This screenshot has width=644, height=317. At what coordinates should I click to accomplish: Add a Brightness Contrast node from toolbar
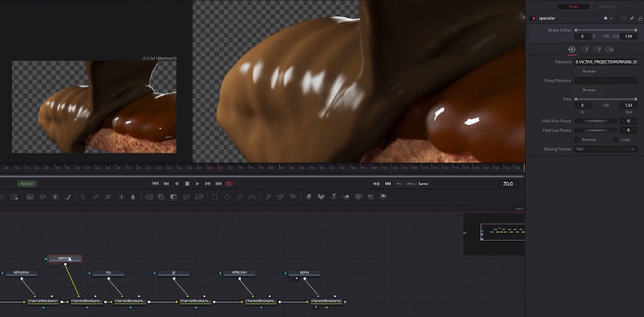click(122, 197)
